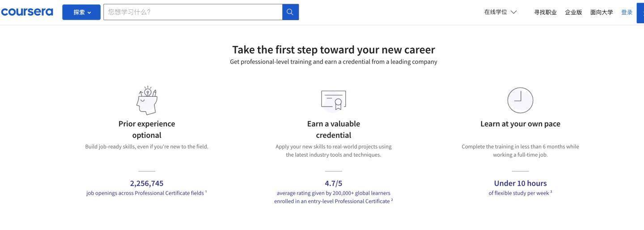Click the 4.7/5 average rating text
Screen dimensions: 644x230
pyautogui.click(x=334, y=183)
